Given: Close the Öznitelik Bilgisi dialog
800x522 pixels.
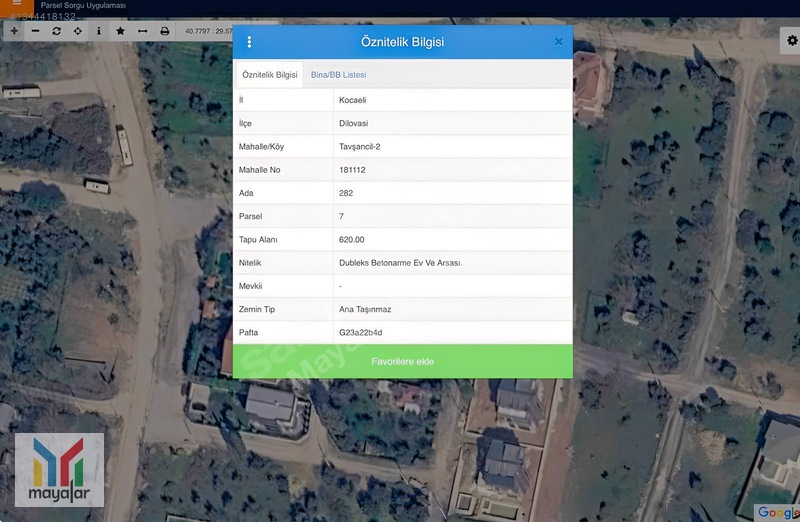Looking at the screenshot, I should point(559,42).
